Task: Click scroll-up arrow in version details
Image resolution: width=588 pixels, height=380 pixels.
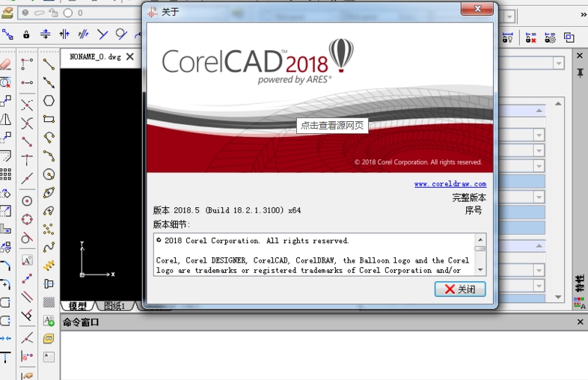Action: point(480,239)
